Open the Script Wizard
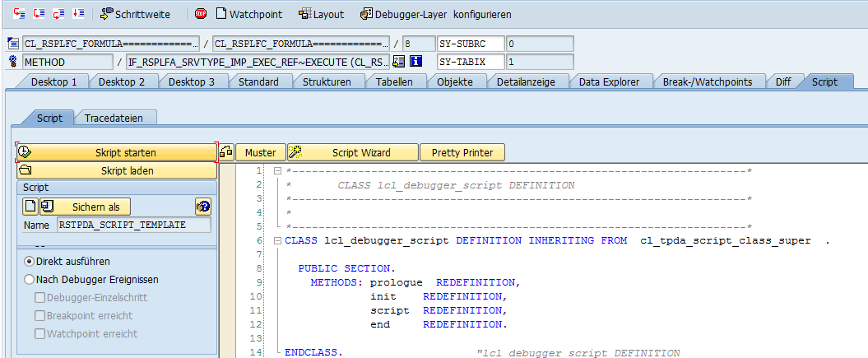868x358 pixels. pyautogui.click(x=353, y=152)
